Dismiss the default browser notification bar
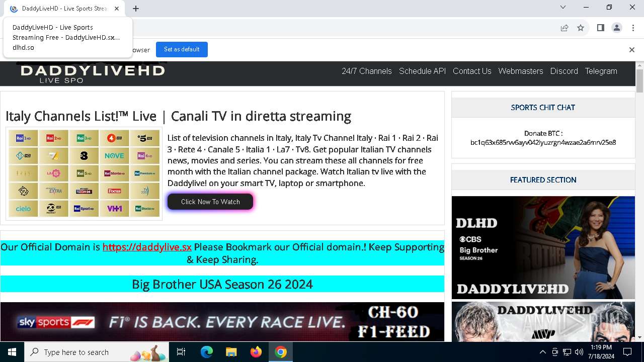 (x=631, y=49)
